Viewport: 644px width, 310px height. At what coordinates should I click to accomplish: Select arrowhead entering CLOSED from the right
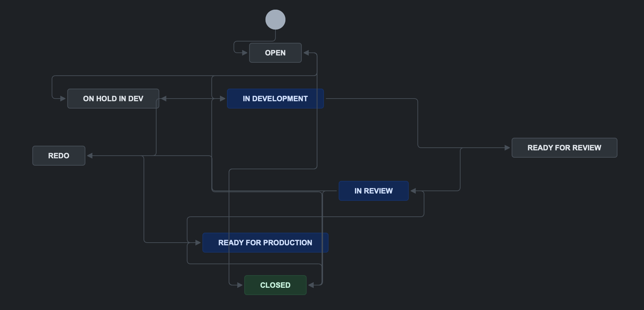(311, 285)
